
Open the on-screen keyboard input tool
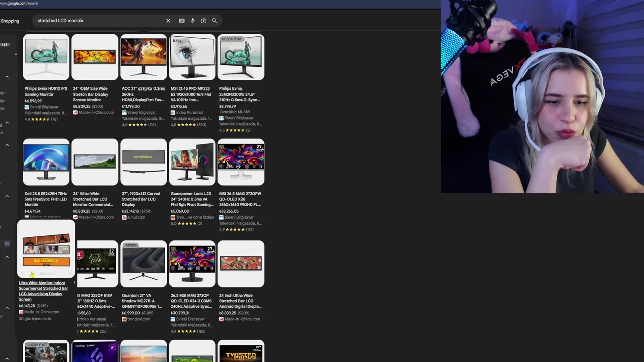click(181, 21)
